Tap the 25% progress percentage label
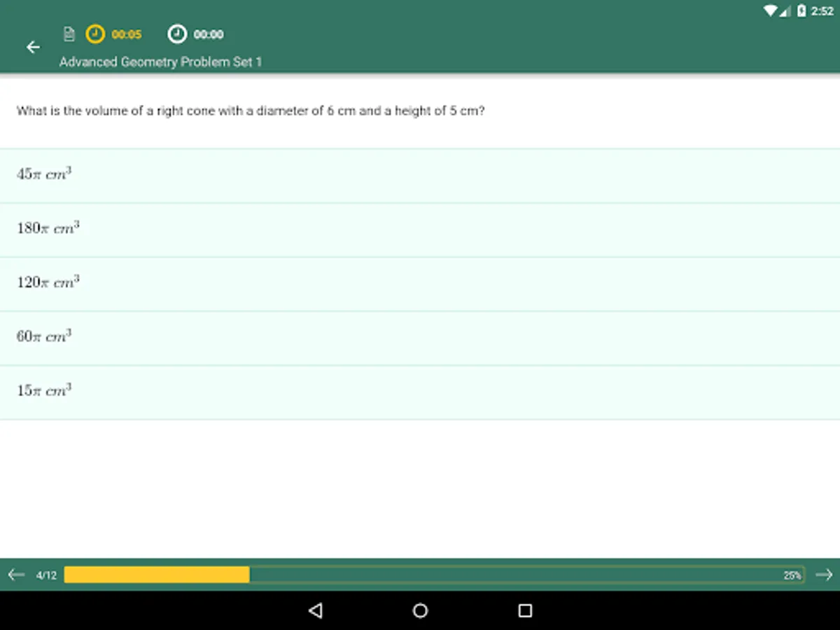 pyautogui.click(x=792, y=574)
